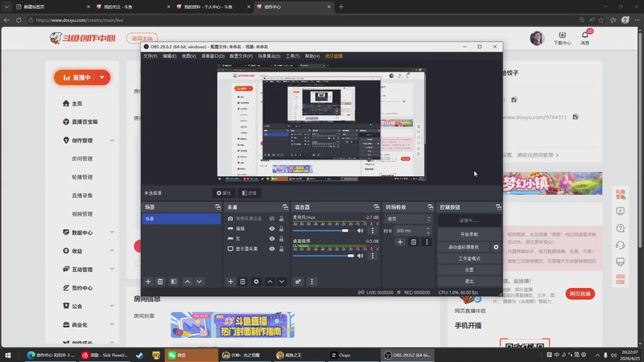Open the 麦克风/Aux channel three-dot menu
Viewport: 644px width, 362px height.
(x=373, y=231)
